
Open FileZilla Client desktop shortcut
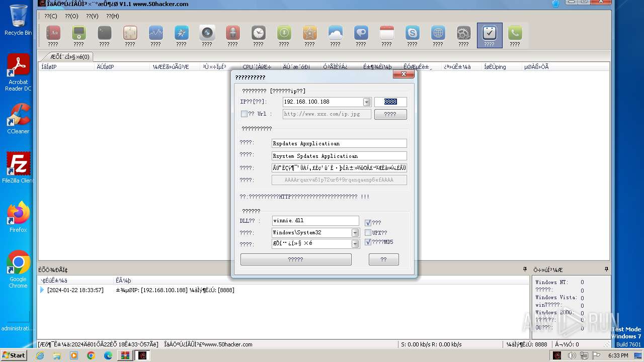pyautogui.click(x=18, y=167)
